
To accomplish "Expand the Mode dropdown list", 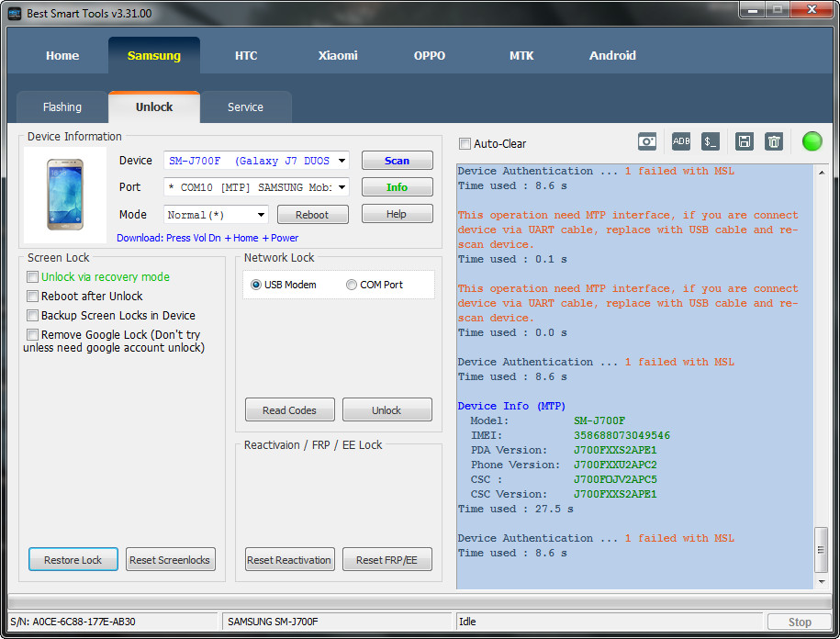I will point(261,215).
